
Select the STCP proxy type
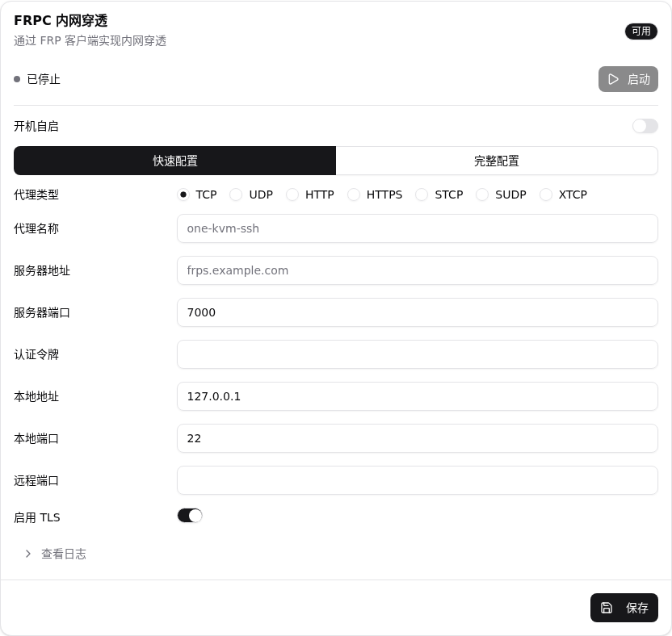(422, 195)
